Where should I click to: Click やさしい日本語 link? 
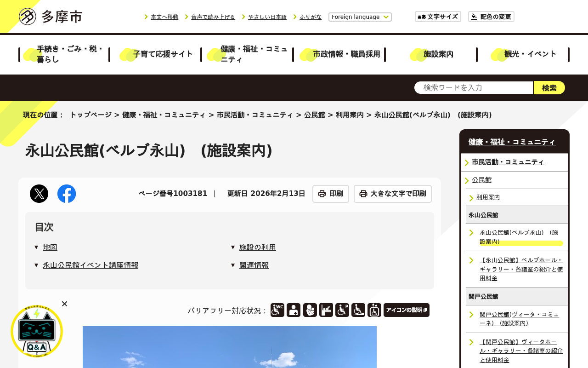267,17
